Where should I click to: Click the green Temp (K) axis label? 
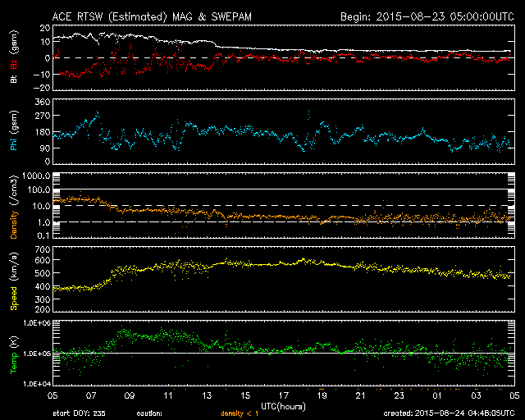(13, 354)
